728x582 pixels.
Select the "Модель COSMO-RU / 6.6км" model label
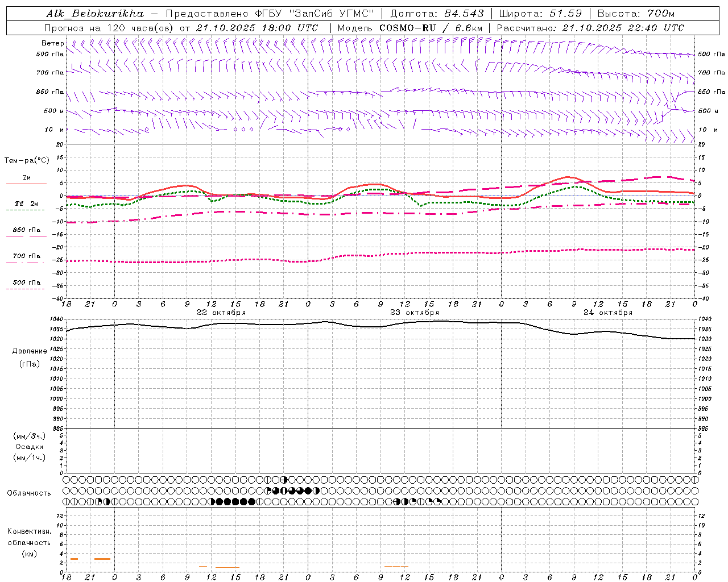tap(410, 28)
